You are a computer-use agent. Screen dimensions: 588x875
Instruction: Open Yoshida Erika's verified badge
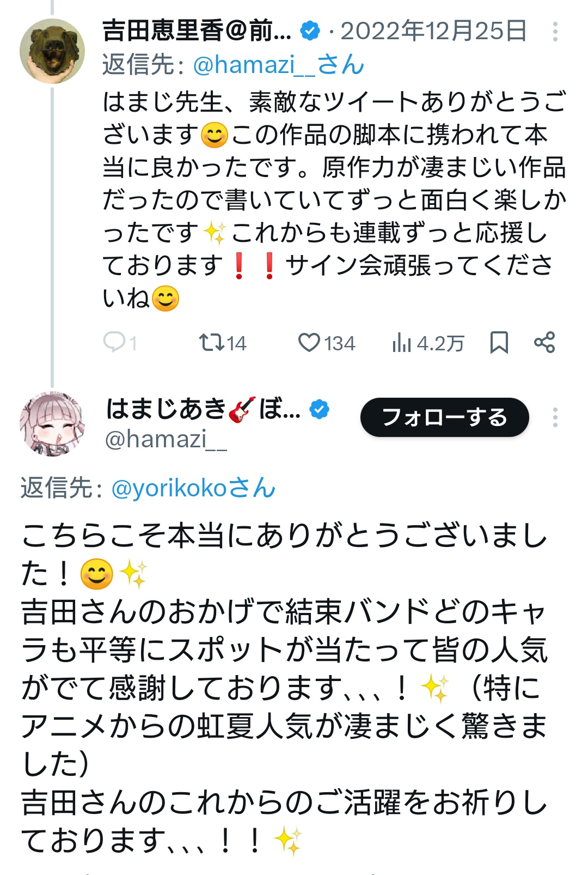pos(310,31)
